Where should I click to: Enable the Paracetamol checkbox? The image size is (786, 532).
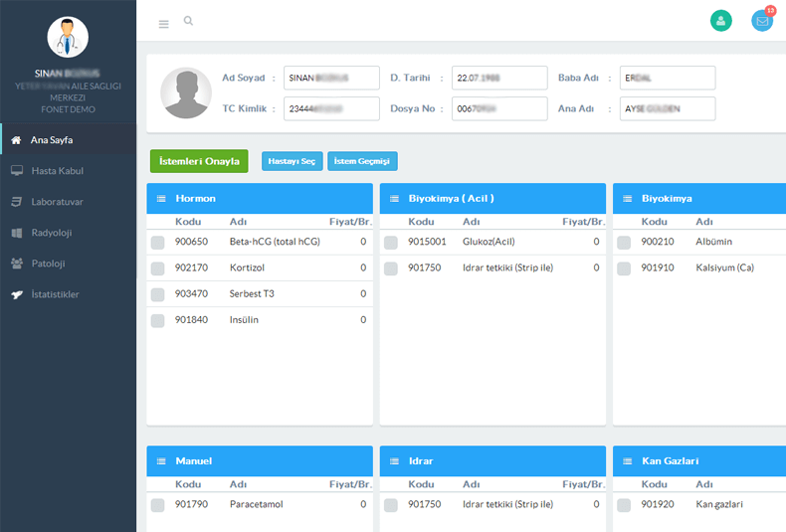(x=158, y=505)
